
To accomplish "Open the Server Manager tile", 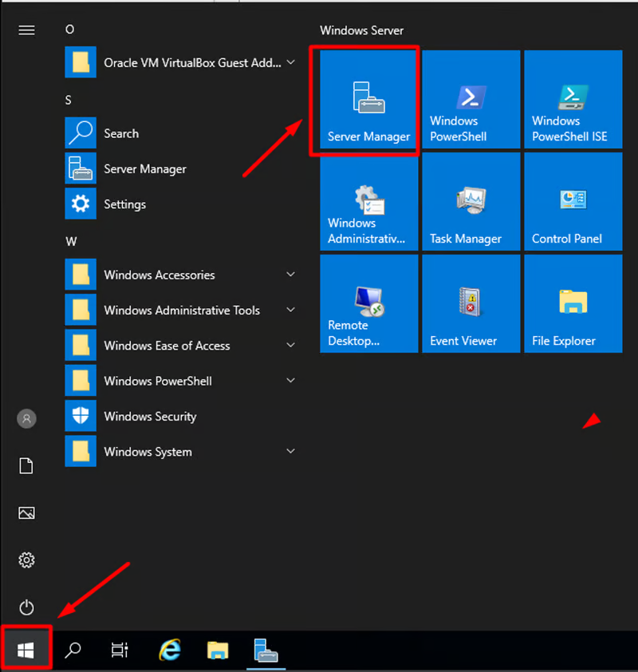I will [x=368, y=101].
